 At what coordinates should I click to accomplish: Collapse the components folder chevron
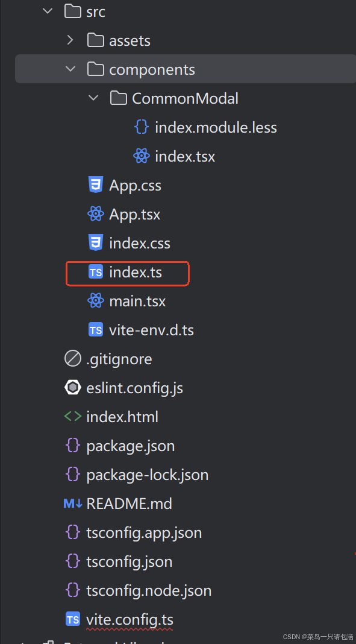pyautogui.click(x=70, y=69)
